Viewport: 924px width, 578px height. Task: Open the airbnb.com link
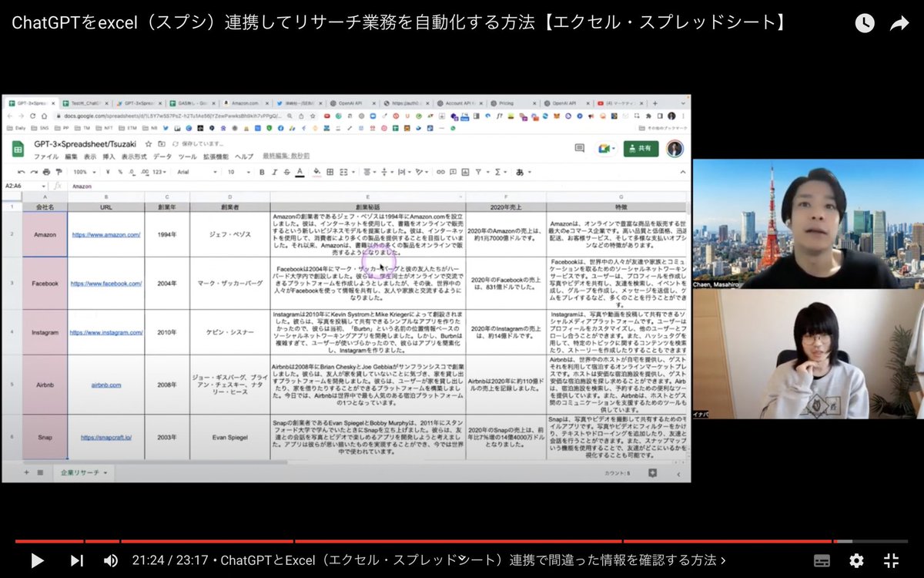[106, 383]
